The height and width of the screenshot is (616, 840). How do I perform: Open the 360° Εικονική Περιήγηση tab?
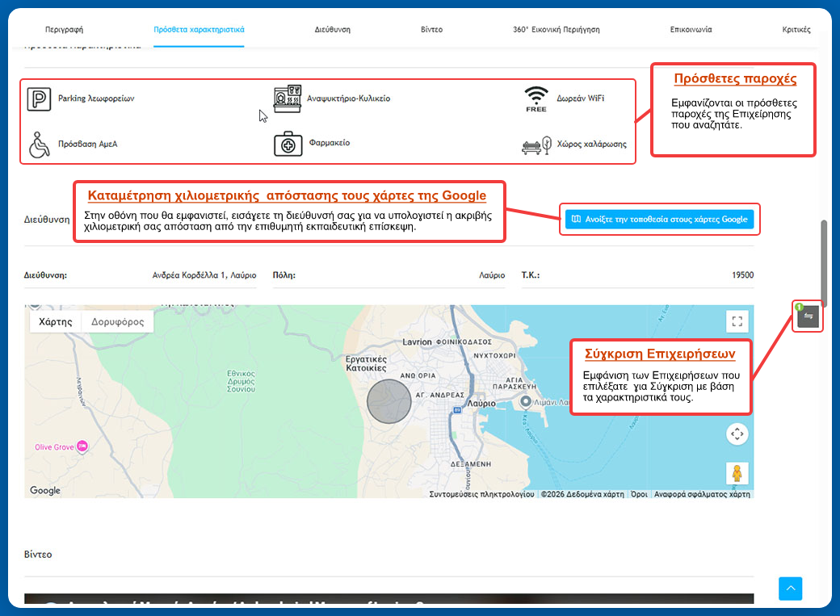click(556, 29)
